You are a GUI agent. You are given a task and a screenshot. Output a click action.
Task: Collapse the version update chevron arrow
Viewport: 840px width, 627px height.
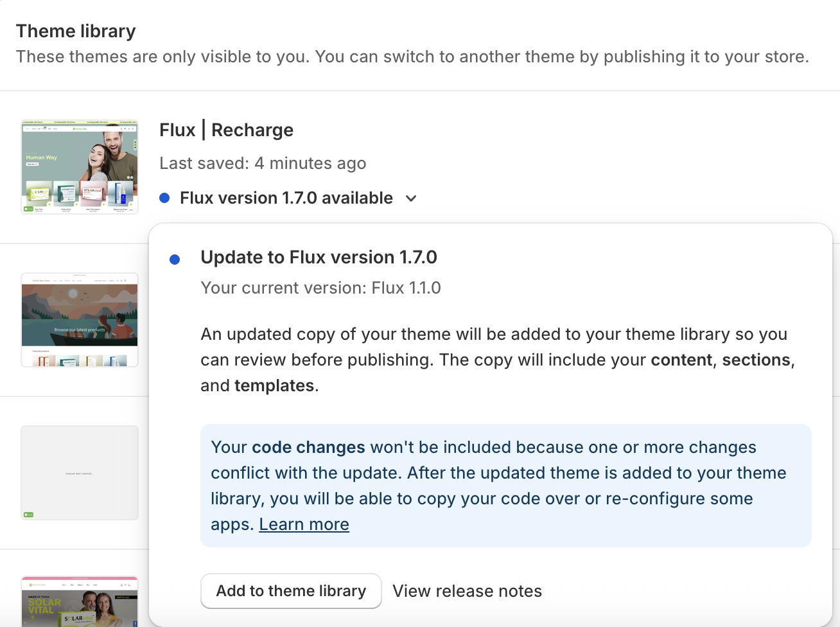point(411,199)
